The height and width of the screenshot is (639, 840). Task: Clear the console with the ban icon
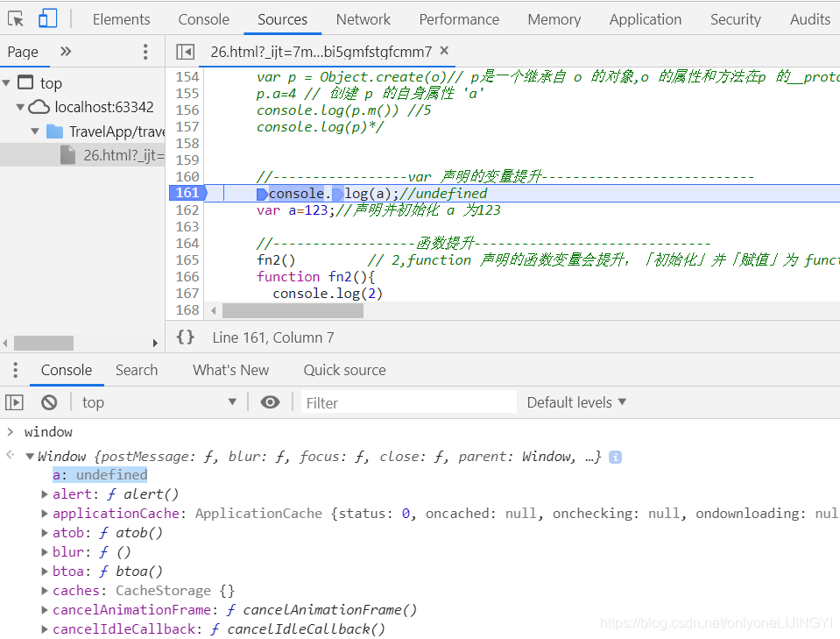(x=49, y=402)
